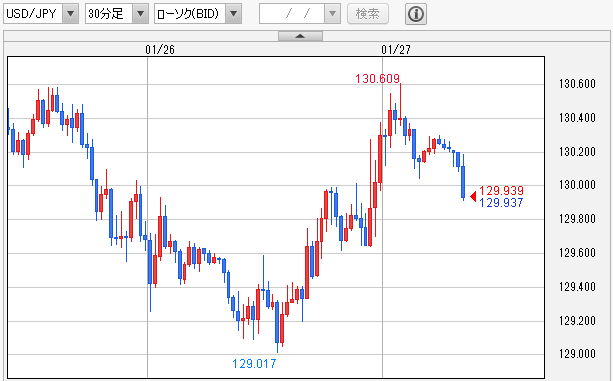The height and width of the screenshot is (381, 613).
Task: Open the date picker dropdown arrow
Action: (332, 14)
